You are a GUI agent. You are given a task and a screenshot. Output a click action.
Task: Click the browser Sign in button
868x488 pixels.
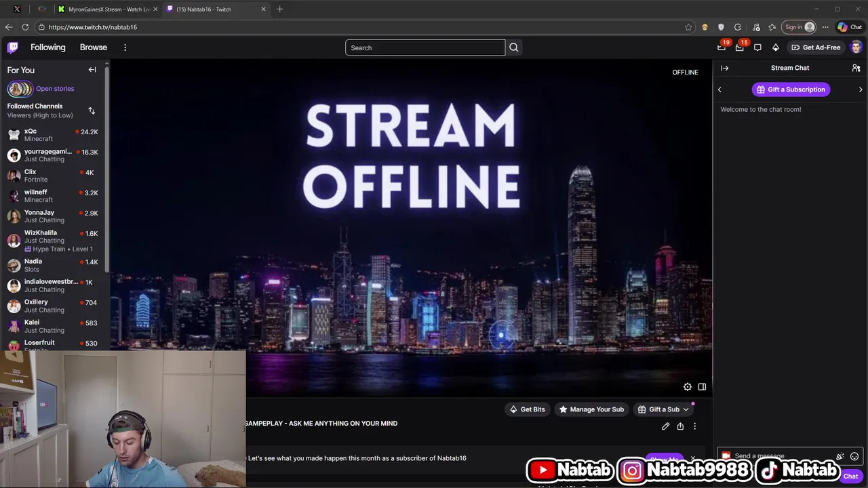click(800, 27)
